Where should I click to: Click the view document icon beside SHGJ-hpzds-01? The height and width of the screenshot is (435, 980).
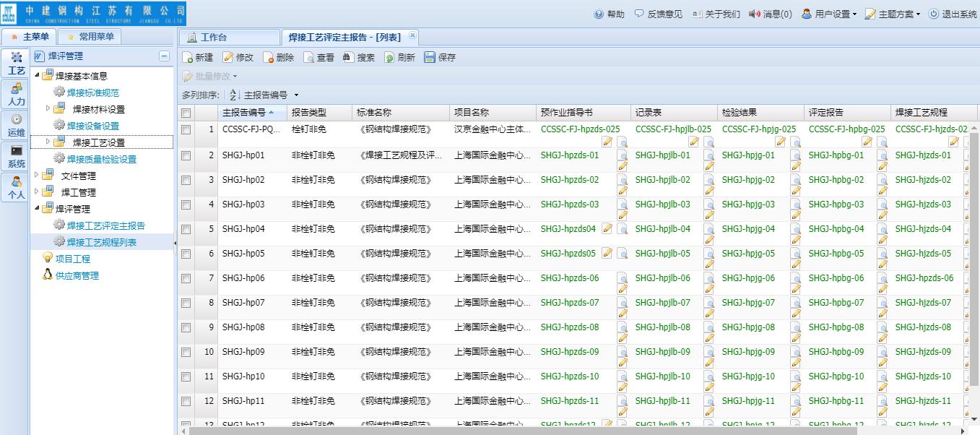[622, 156]
